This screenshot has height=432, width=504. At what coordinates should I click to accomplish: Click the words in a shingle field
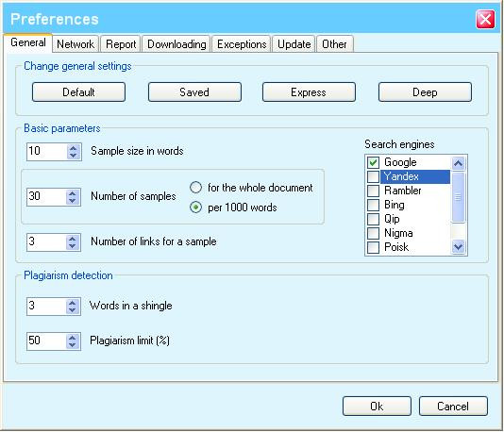[47, 307]
